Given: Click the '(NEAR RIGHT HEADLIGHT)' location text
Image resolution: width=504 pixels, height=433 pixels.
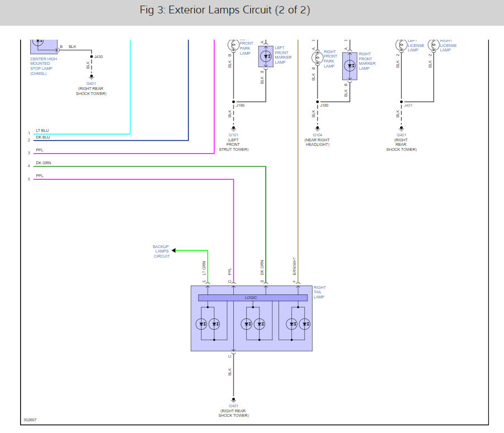Looking at the screenshot, I should (x=317, y=142).
